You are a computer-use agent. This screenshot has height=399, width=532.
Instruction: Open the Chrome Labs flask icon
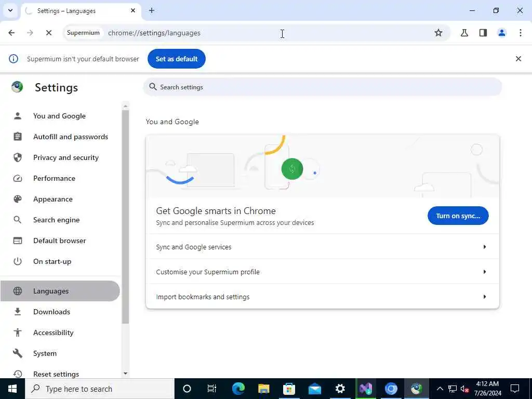click(x=464, y=33)
